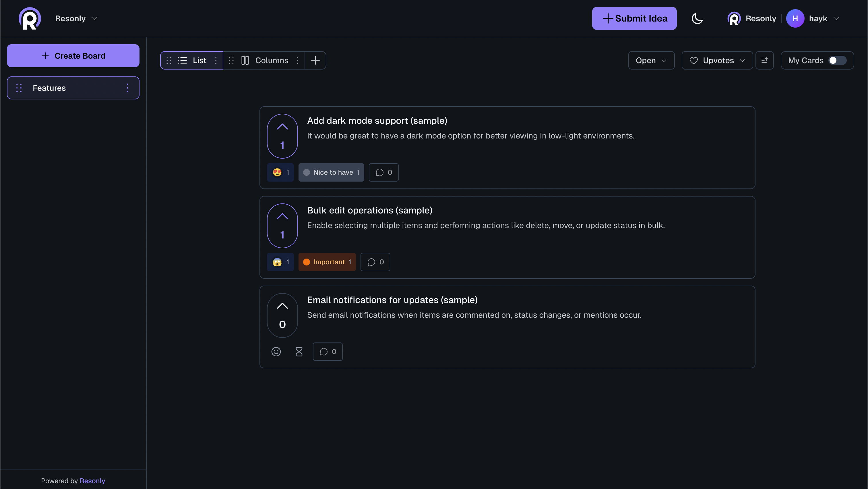Upvote the Bulk edit operations idea
Screen dimensions: 868x489
click(x=282, y=217)
